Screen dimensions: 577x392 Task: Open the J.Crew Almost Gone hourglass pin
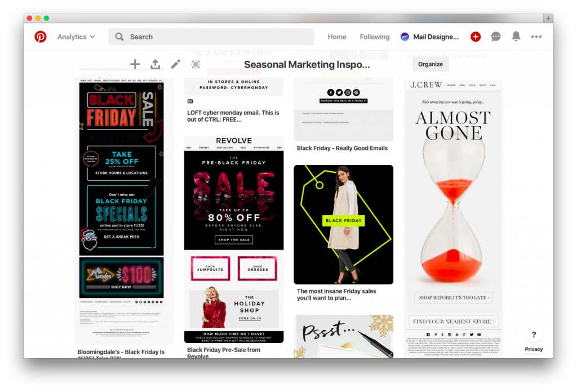(454, 219)
